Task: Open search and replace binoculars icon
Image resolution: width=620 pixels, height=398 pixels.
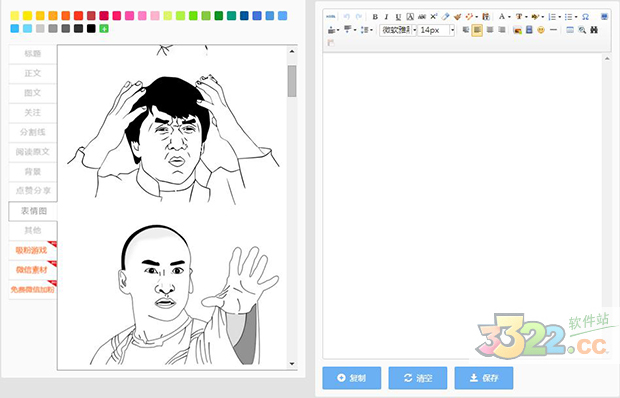Action: tap(594, 30)
